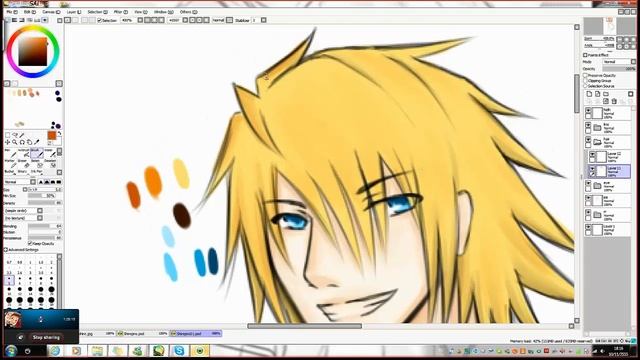Open the (no texture) brush texture dropdown
640x360 pixels.
(23, 218)
